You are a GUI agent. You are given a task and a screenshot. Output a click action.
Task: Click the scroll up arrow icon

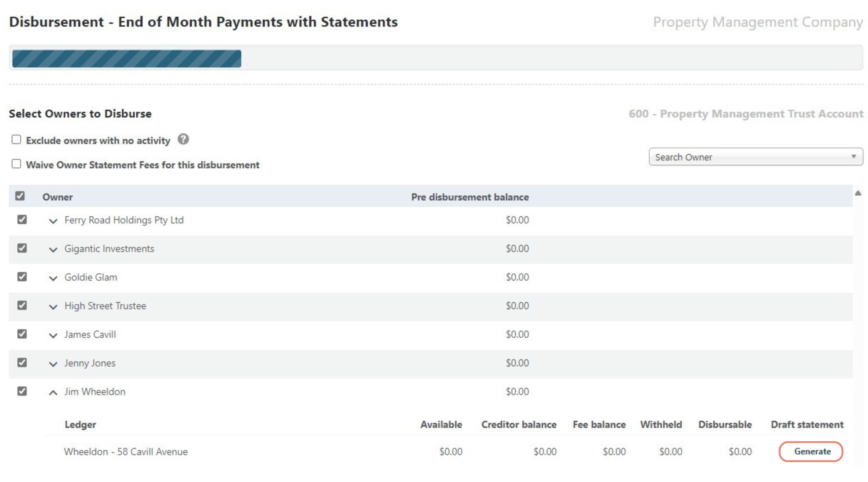click(858, 193)
